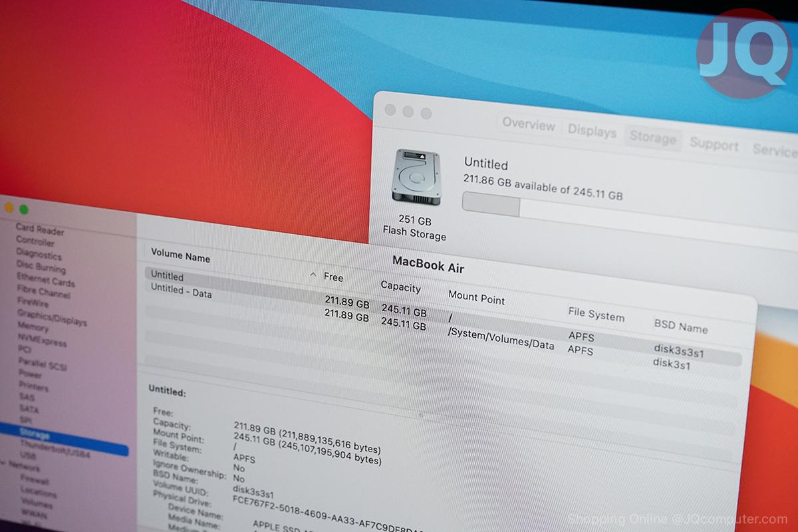
Task: Select the Network category in the sidebar
Action: 25,468
